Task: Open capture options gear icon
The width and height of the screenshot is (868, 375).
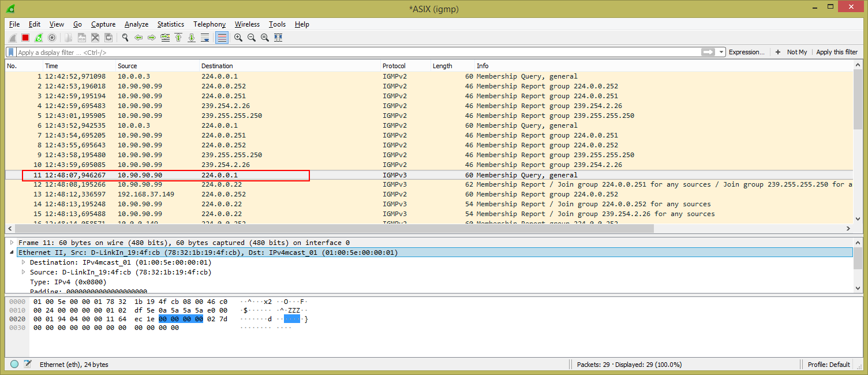Action: 52,38
